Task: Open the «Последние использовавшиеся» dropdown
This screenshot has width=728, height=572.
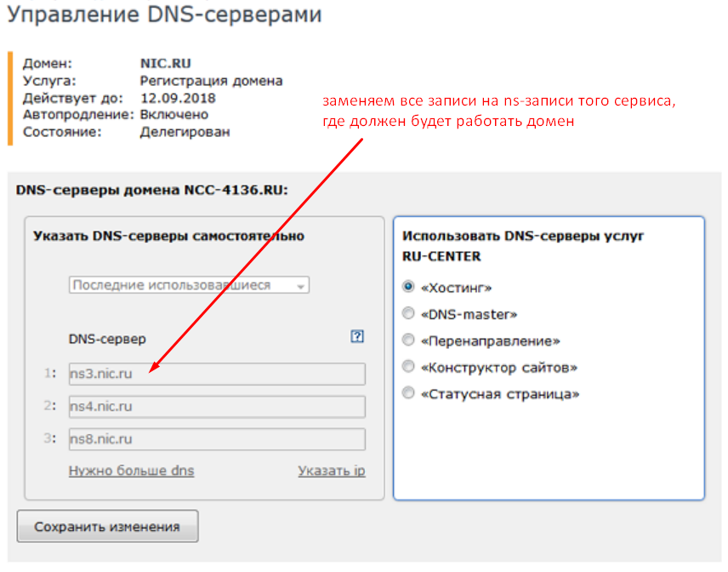Action: pyautogui.click(x=189, y=285)
